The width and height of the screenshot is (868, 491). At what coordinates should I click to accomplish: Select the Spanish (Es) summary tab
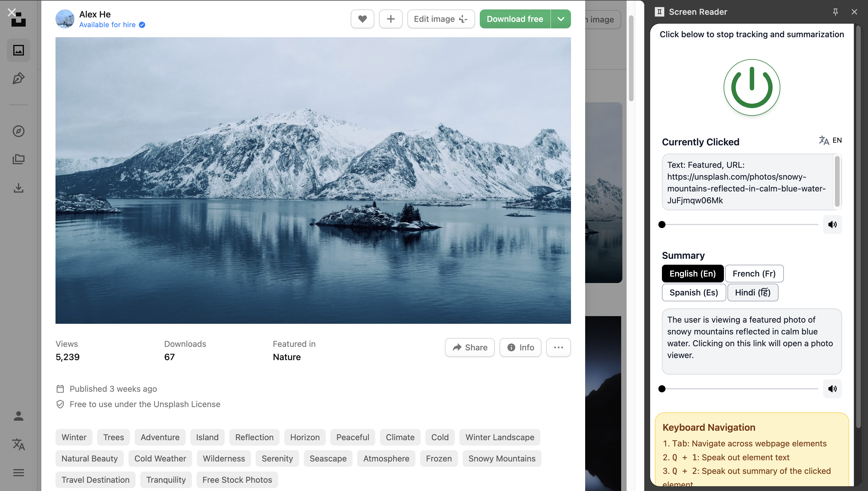point(694,292)
